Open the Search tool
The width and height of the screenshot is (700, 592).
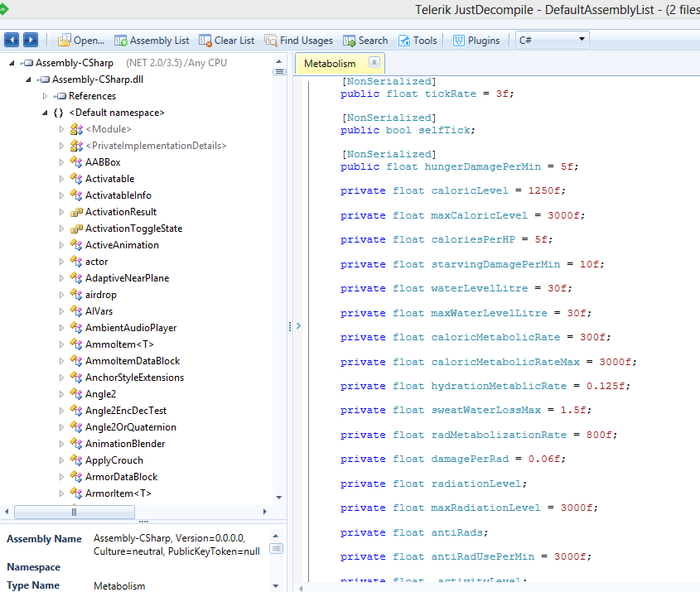tap(365, 41)
